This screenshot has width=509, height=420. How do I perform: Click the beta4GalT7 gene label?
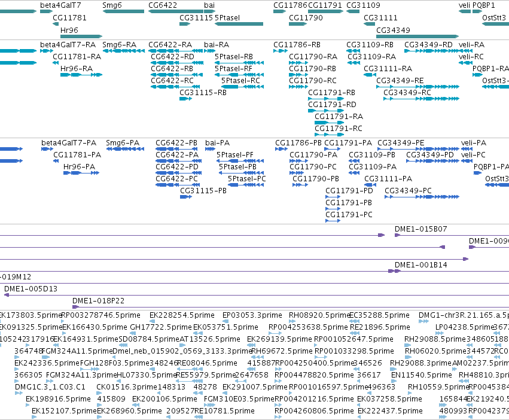(60, 5)
